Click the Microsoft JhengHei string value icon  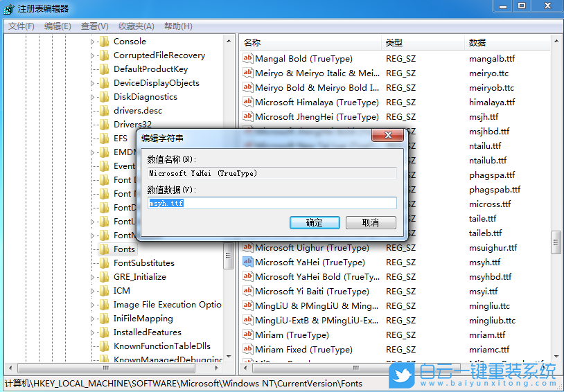[247, 116]
